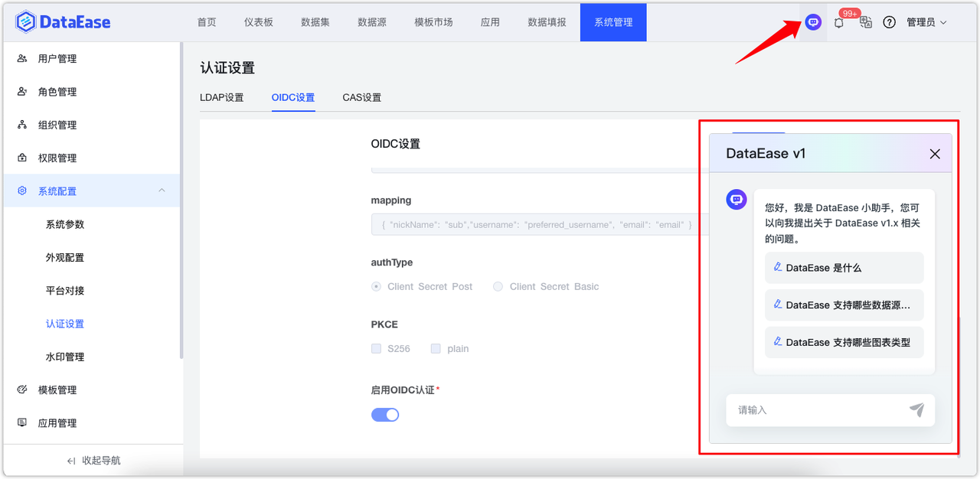Click the 角色管理 sidebar icon

tap(22, 92)
